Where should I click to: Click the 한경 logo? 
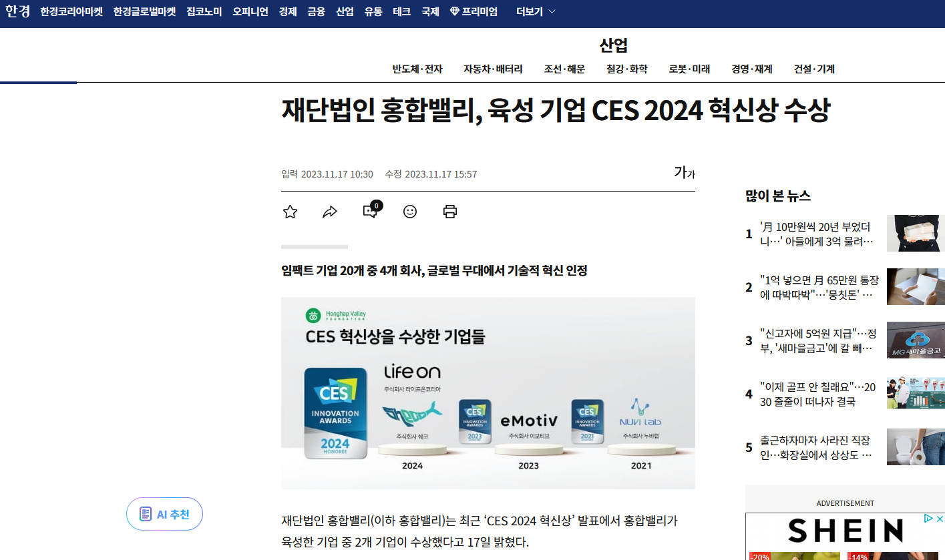[x=17, y=11]
